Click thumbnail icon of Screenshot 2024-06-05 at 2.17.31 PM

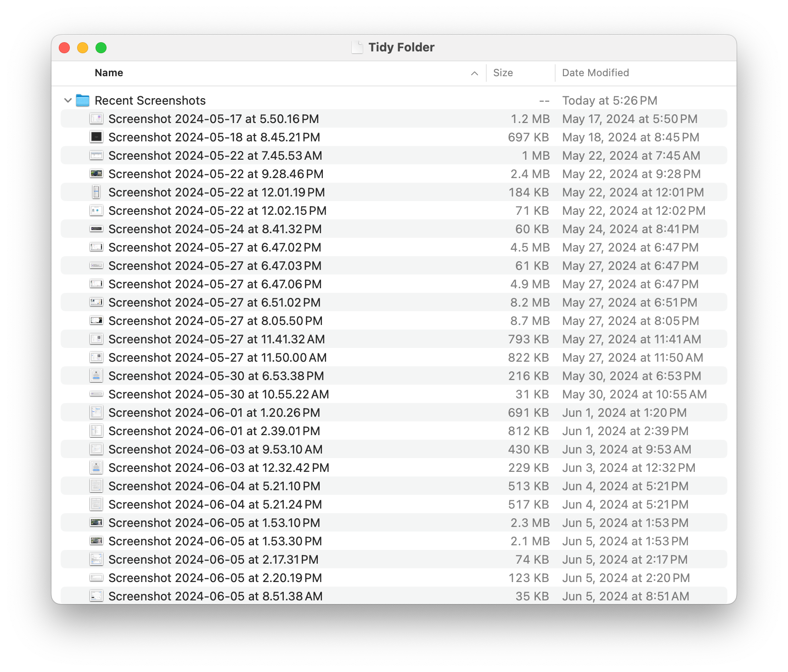(96, 560)
